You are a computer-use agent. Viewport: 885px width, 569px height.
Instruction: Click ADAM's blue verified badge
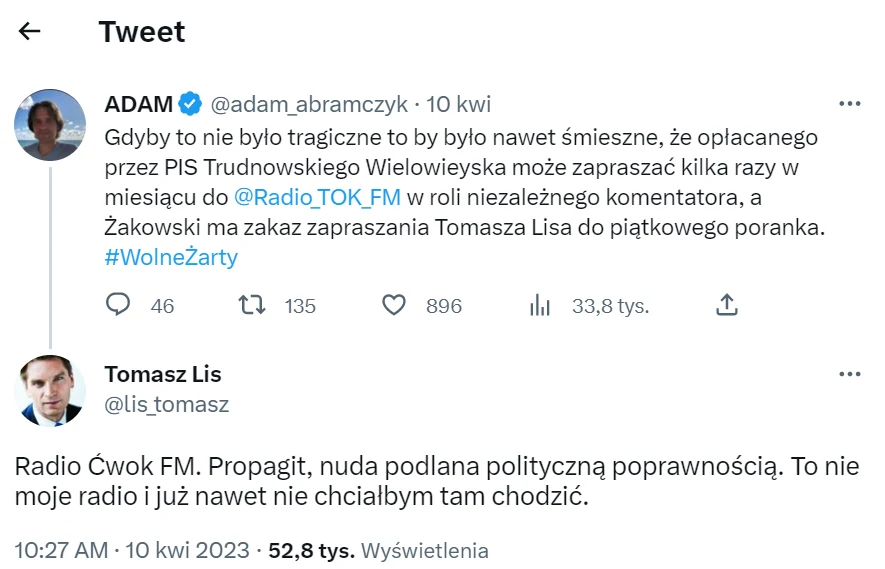click(x=190, y=104)
